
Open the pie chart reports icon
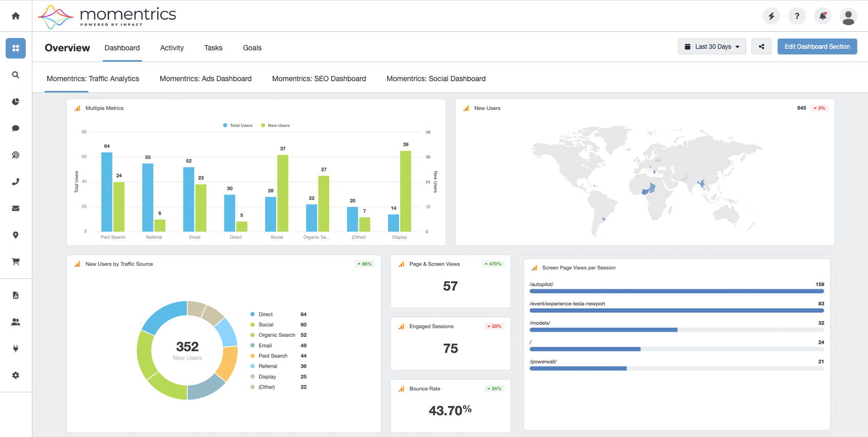[x=15, y=102]
